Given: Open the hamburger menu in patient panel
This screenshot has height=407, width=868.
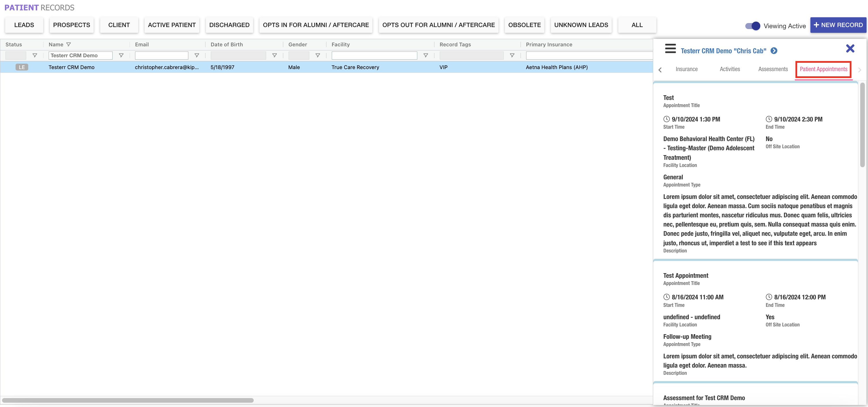Looking at the screenshot, I should click(670, 49).
